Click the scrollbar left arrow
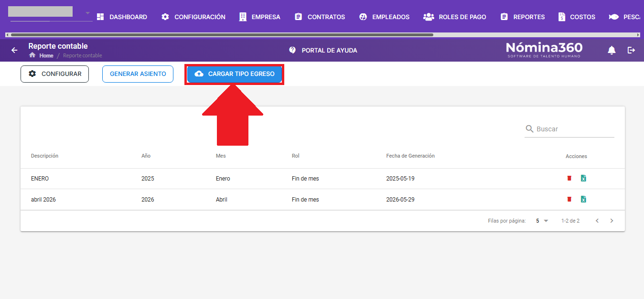The height and width of the screenshot is (299, 644). click(x=7, y=35)
